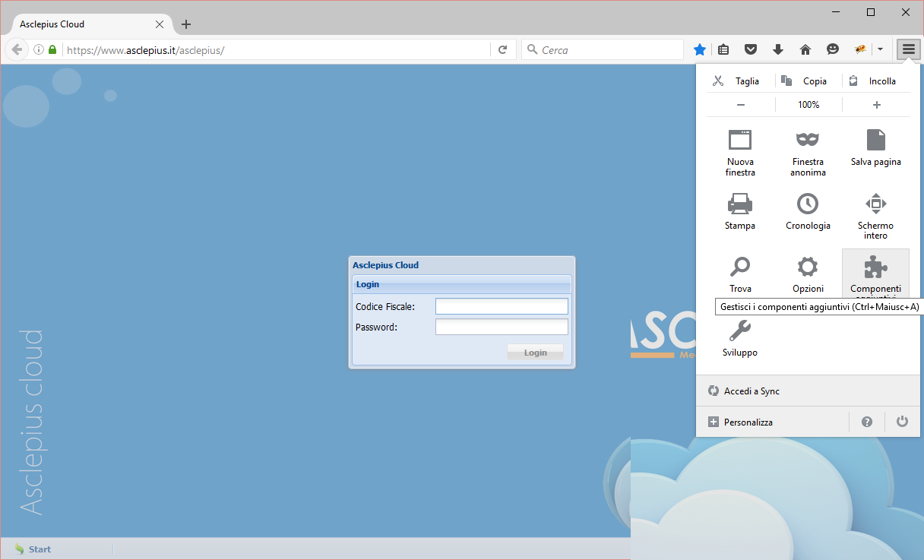Reload the current page
The image size is (924, 560).
pyautogui.click(x=502, y=49)
